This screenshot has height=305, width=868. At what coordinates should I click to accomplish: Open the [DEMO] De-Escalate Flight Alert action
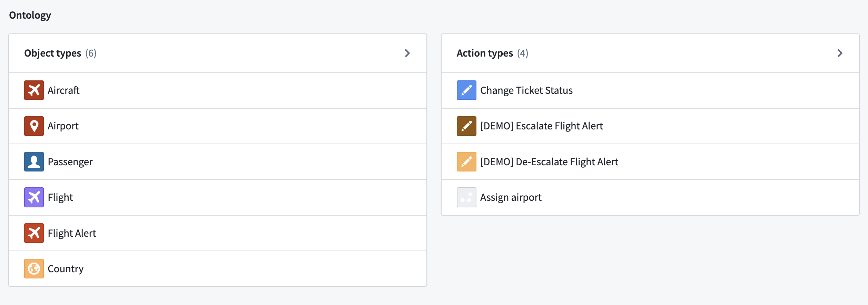point(650,162)
